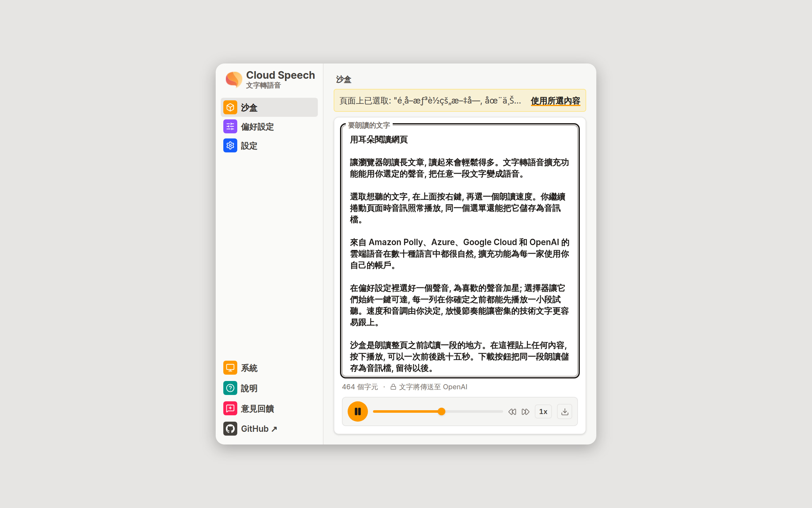Screen dimensions: 812x508
Task: Pause the audio playback
Action: (x=358, y=411)
